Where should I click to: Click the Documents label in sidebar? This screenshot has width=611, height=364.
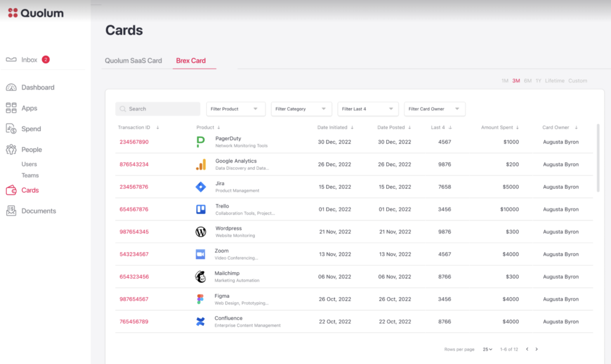click(x=38, y=211)
